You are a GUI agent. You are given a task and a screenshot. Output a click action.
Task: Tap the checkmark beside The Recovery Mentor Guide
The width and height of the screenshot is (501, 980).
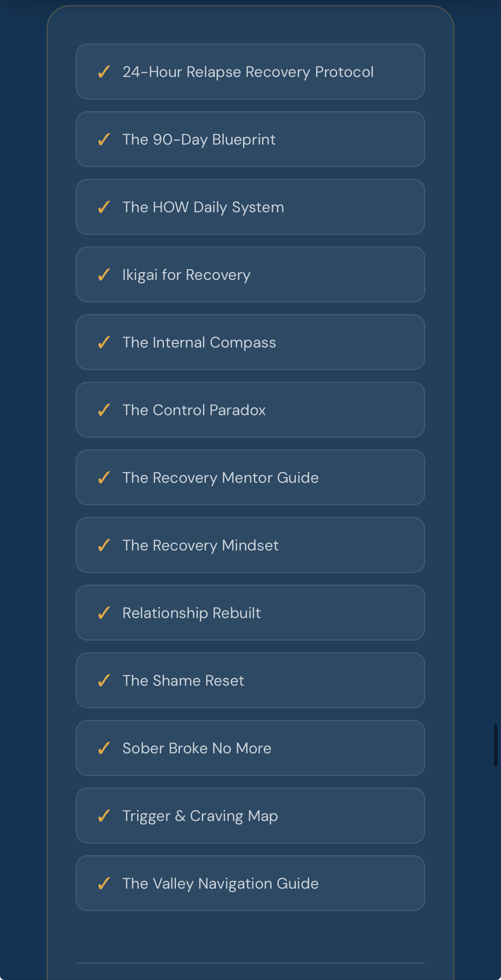pyautogui.click(x=104, y=478)
